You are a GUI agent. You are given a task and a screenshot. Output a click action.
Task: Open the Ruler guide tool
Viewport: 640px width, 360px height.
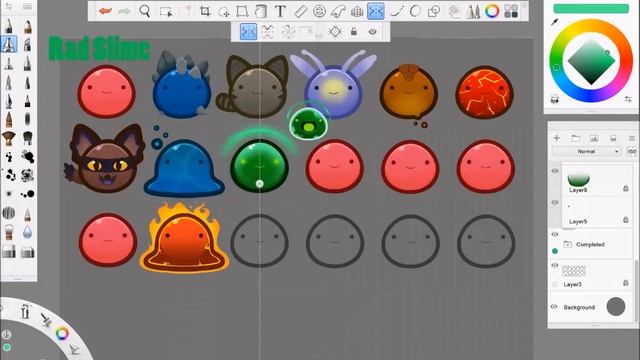300,11
